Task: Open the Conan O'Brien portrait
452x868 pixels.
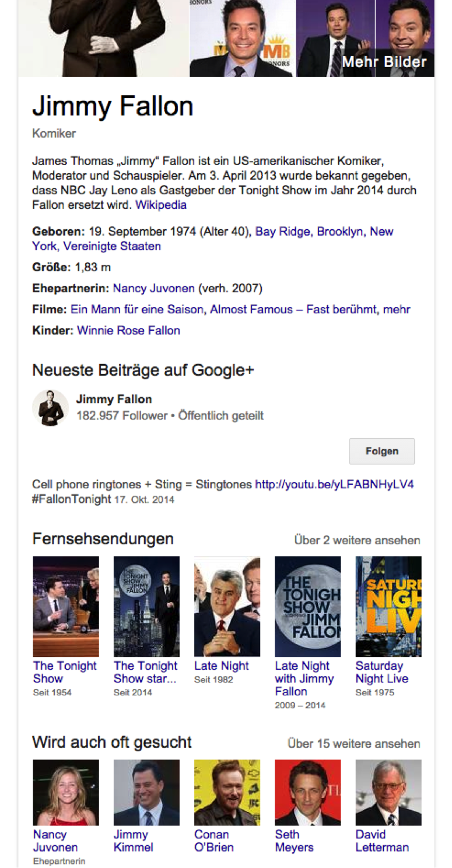Action: [227, 792]
